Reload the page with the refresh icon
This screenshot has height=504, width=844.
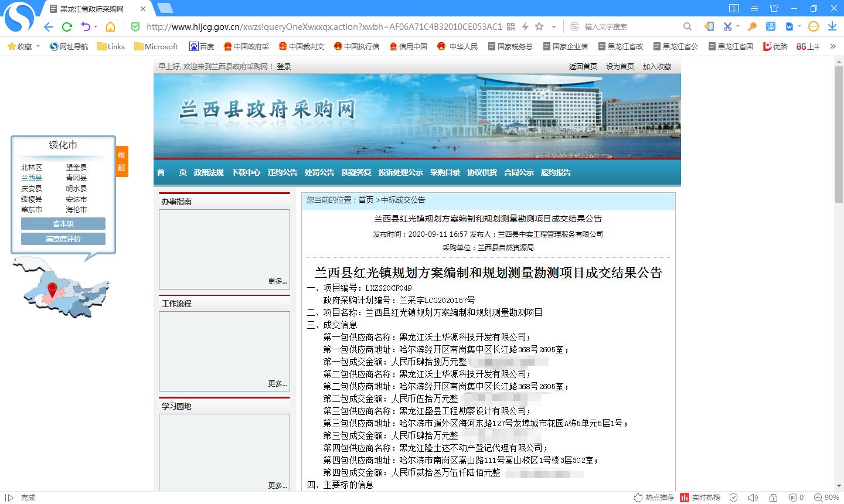point(67,27)
